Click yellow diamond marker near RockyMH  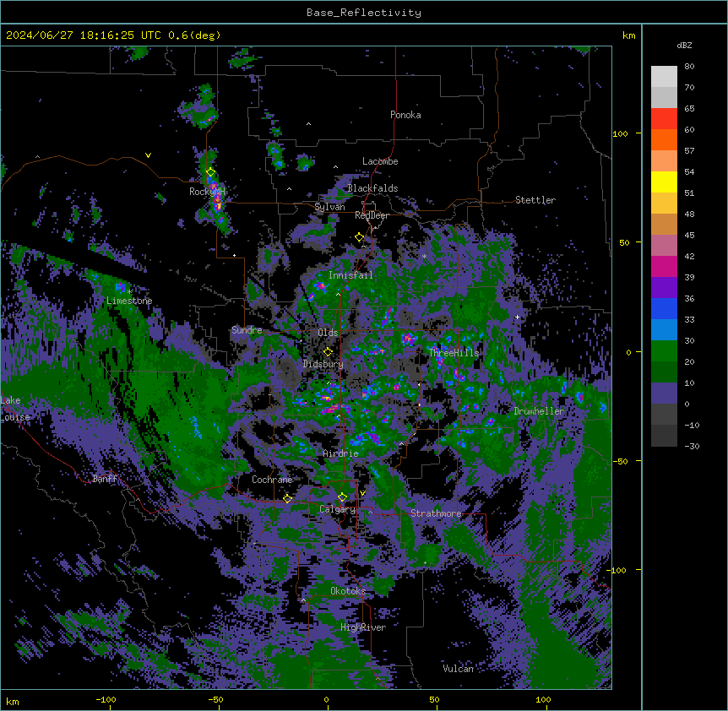[x=210, y=172]
